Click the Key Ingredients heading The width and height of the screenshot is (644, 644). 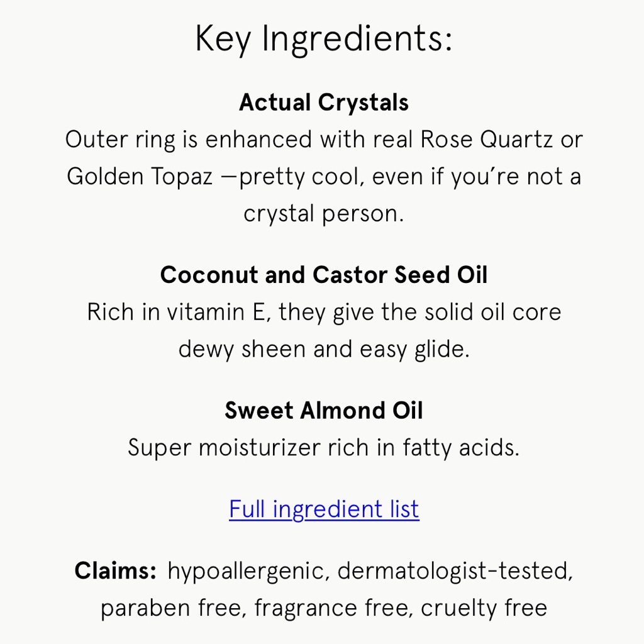(x=324, y=39)
